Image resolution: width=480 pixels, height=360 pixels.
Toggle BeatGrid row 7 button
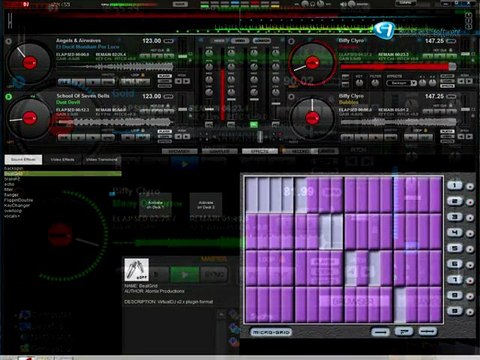(x=455, y=280)
